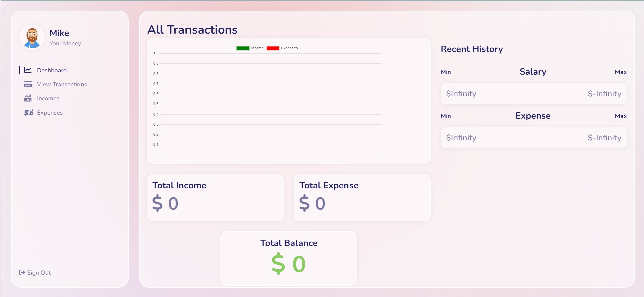Click the All Transactions chart area
Screen dimensions: 644x297
point(271,104)
